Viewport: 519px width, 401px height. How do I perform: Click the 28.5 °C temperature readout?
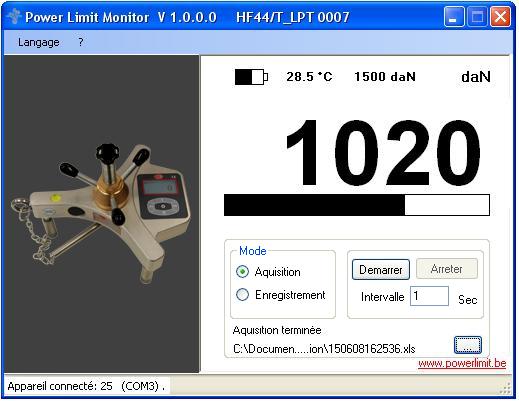(309, 77)
